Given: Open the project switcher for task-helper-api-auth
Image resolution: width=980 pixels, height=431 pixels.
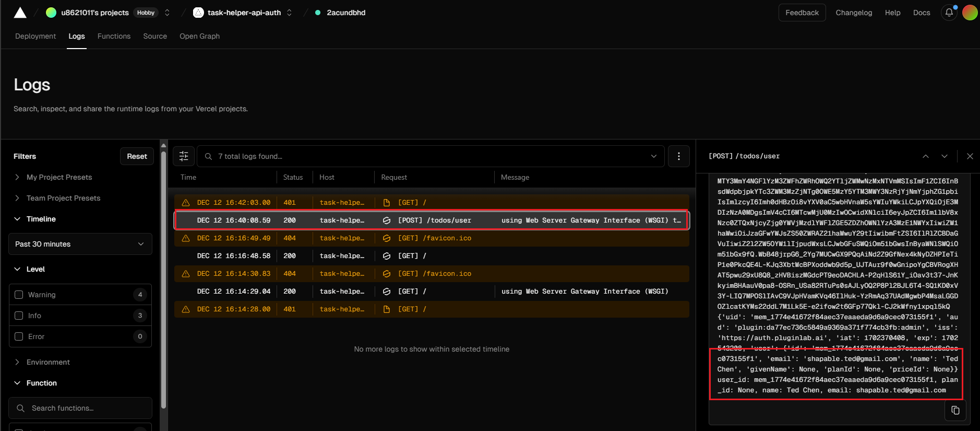Looking at the screenshot, I should (289, 13).
